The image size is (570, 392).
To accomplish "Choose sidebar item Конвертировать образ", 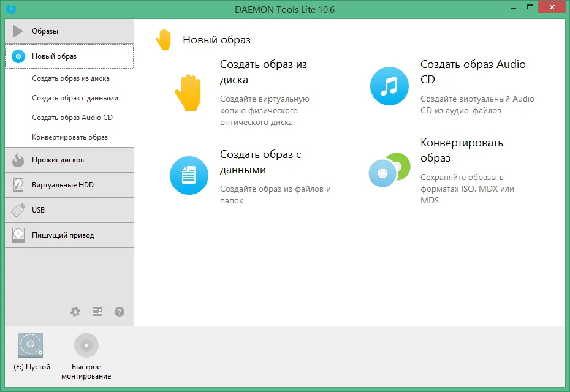I will coord(70,137).
